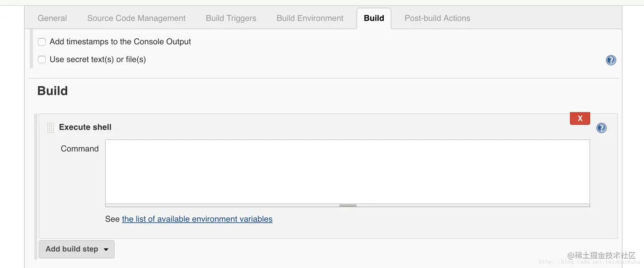Go to the Source Code Management tab

coord(136,18)
